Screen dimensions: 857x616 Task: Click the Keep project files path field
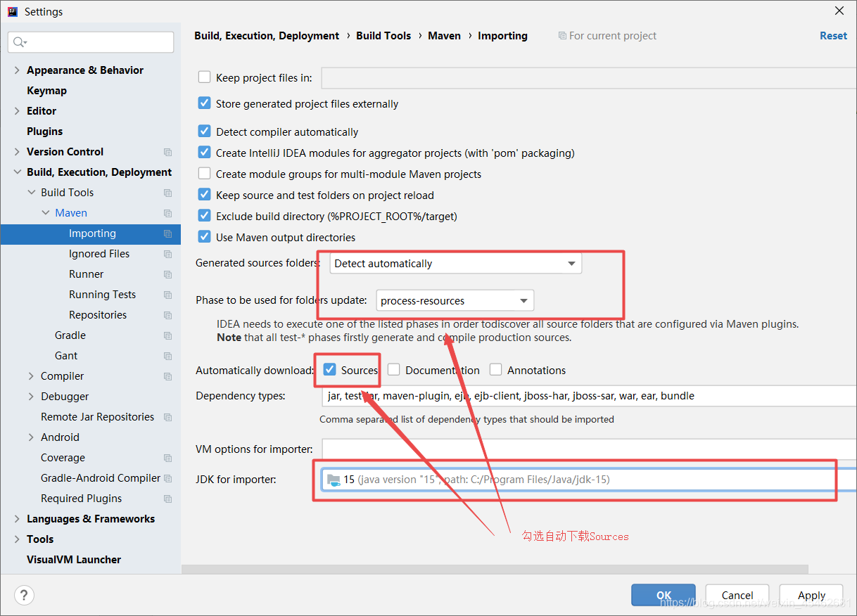point(589,78)
